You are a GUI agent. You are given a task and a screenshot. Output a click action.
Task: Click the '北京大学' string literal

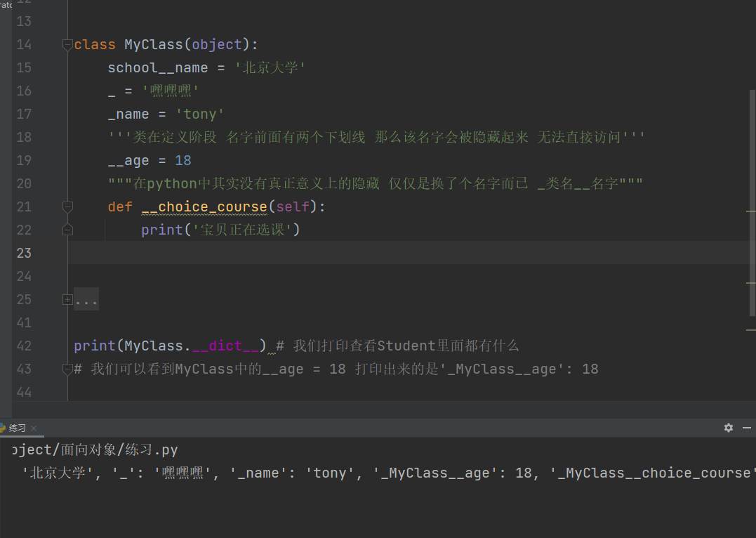pyautogui.click(x=270, y=67)
